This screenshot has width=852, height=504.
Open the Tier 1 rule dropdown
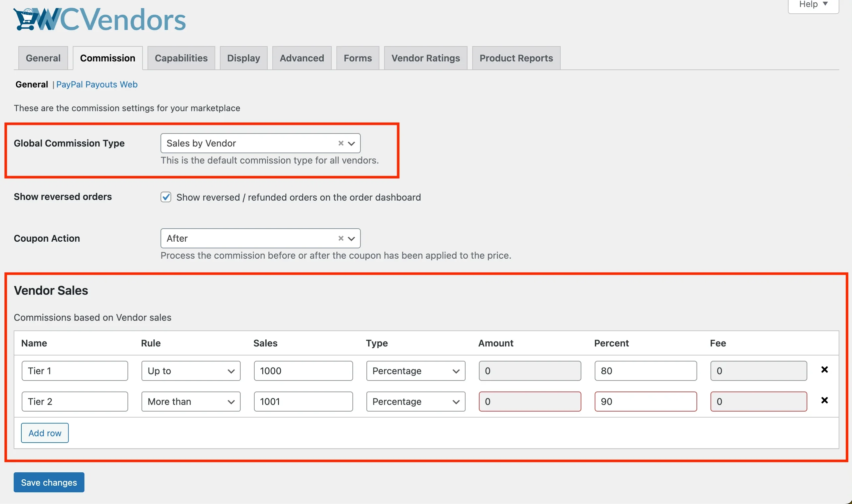point(191,370)
